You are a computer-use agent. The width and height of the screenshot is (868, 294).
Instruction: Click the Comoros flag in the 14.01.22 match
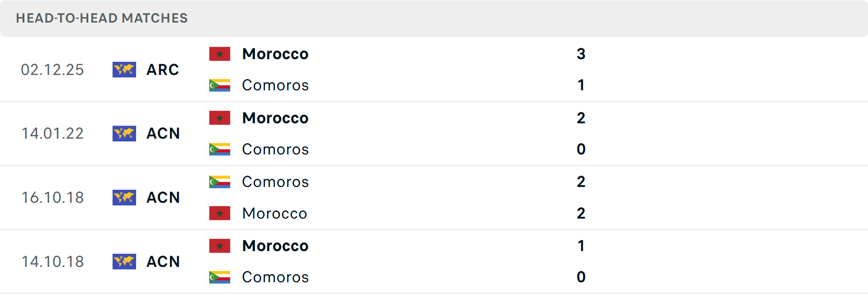click(220, 149)
